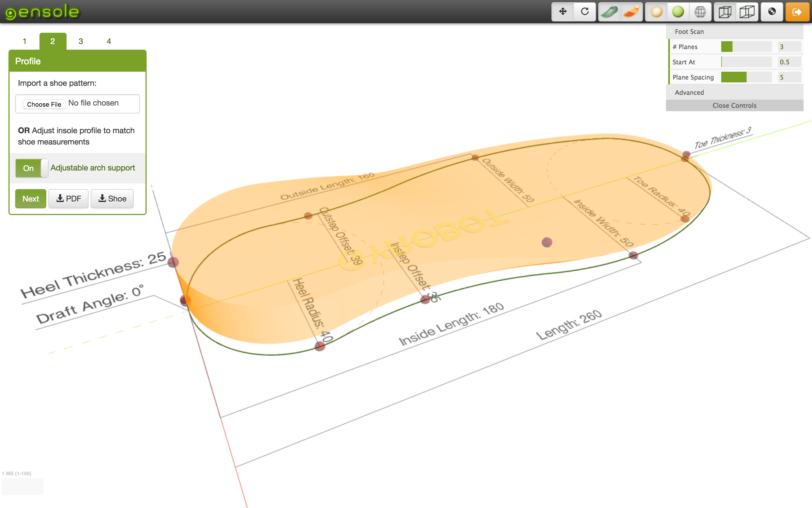Click the heel radius control point

pyautogui.click(x=320, y=346)
